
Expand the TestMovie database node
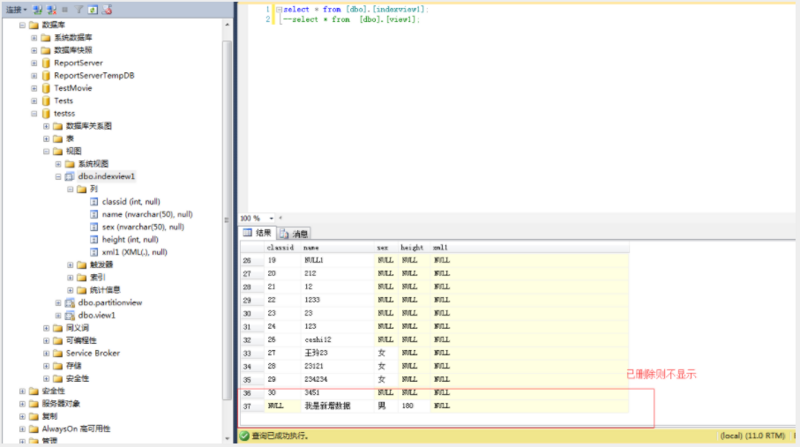point(34,88)
